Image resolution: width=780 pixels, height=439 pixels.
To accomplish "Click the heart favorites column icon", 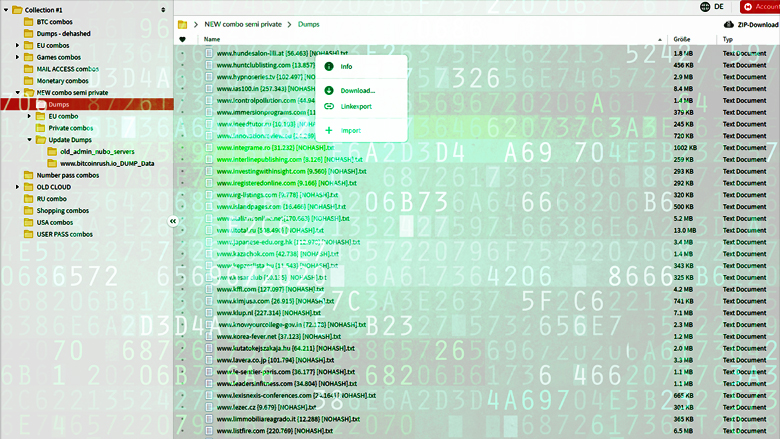I will point(182,39).
